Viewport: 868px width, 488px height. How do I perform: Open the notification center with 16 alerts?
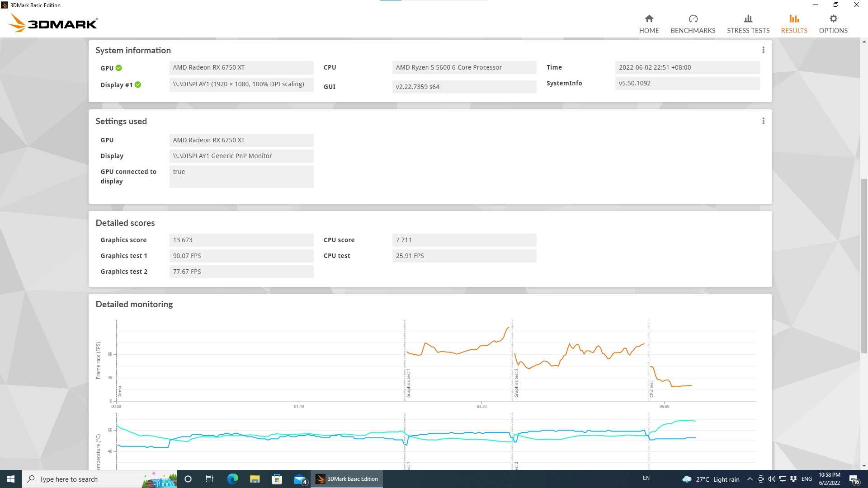[x=854, y=479]
